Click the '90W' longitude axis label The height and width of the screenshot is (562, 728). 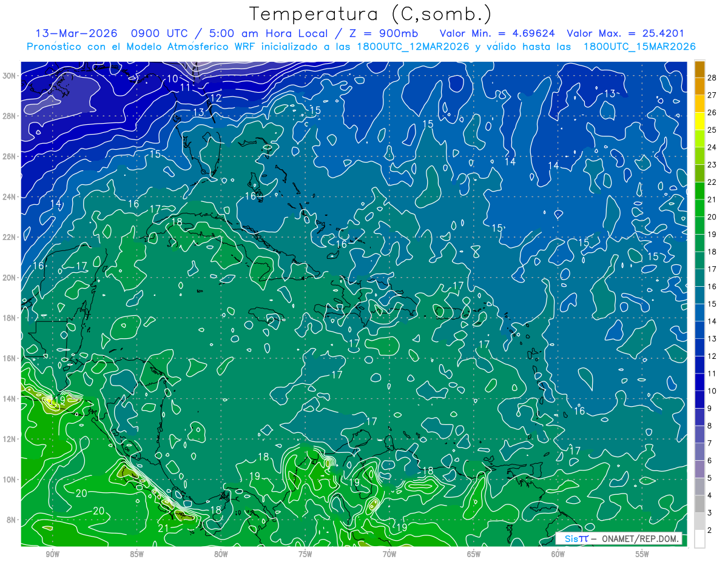53,554
